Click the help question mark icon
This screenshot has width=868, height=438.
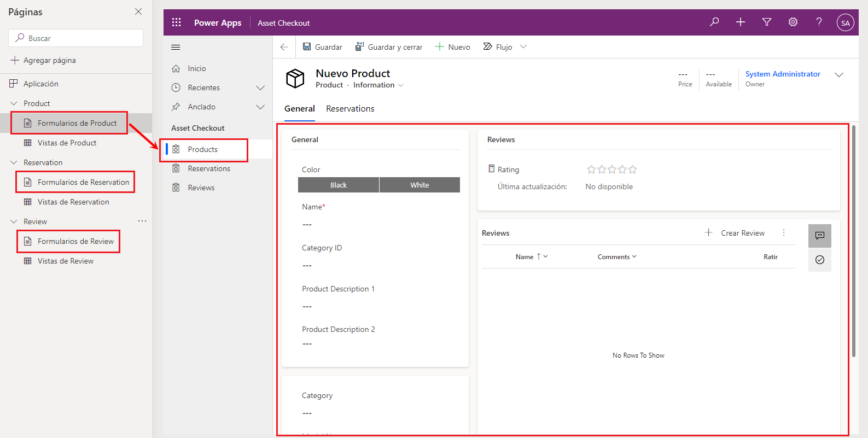[x=819, y=22]
